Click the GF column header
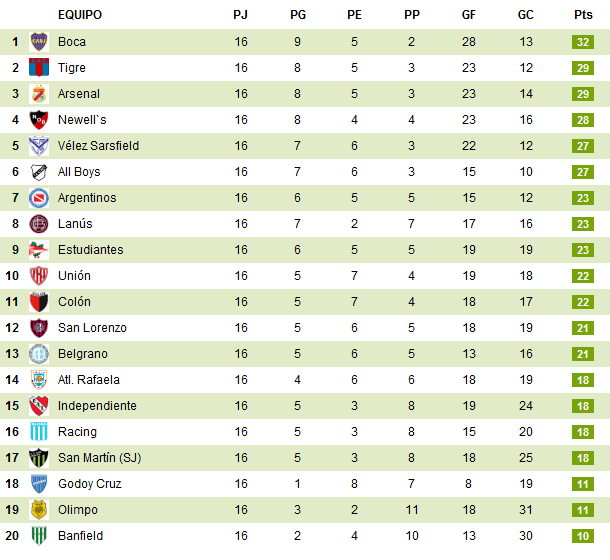 (x=469, y=15)
